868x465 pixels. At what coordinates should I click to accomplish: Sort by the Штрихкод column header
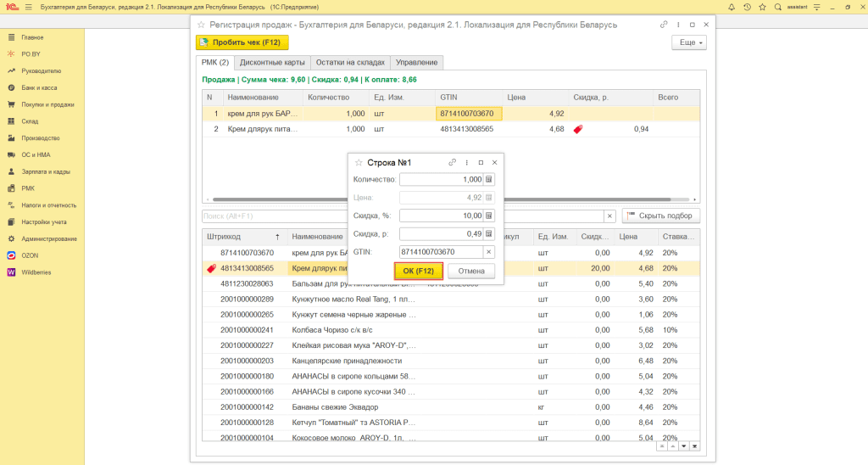point(243,237)
